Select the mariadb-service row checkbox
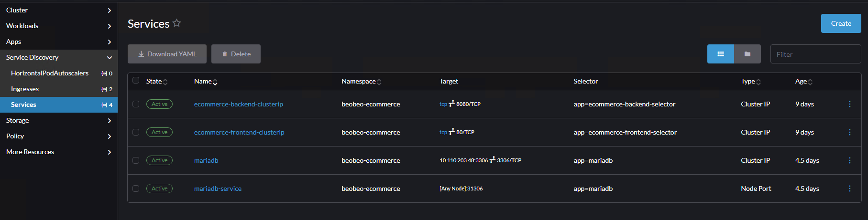Viewport: 868px width, 220px height. tap(136, 189)
